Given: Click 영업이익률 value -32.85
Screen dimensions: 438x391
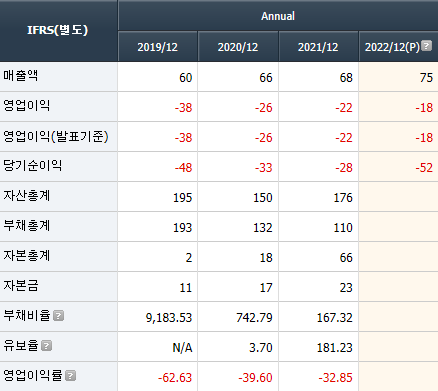Looking at the screenshot, I should (335, 378).
